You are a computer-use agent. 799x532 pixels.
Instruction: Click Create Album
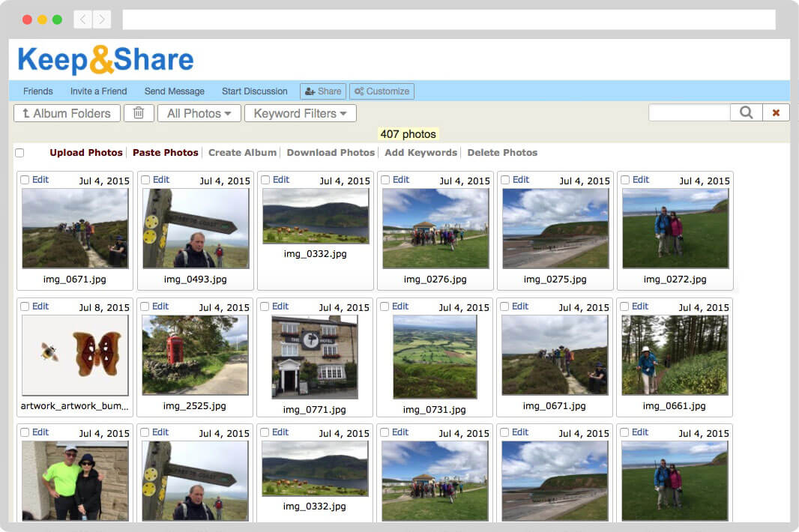tap(242, 152)
